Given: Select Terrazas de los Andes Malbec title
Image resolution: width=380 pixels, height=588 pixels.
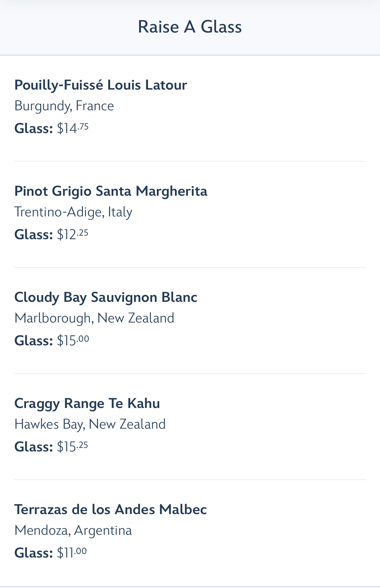Looking at the screenshot, I should (110, 509).
